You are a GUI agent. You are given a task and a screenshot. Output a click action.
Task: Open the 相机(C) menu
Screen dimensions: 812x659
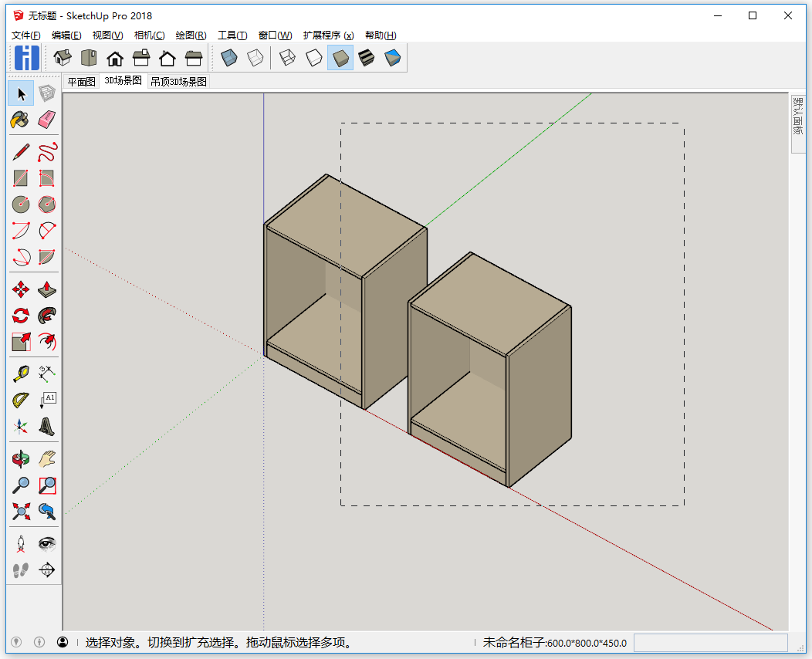point(149,35)
